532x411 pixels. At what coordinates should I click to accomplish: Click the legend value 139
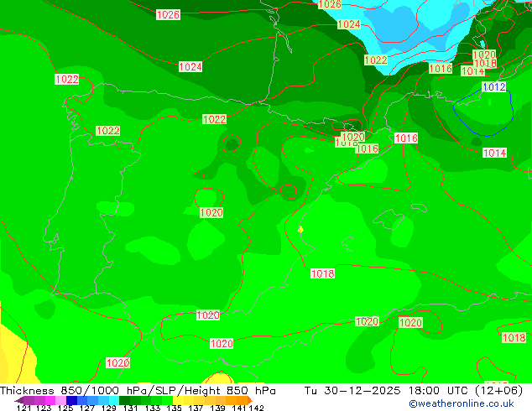(217, 408)
